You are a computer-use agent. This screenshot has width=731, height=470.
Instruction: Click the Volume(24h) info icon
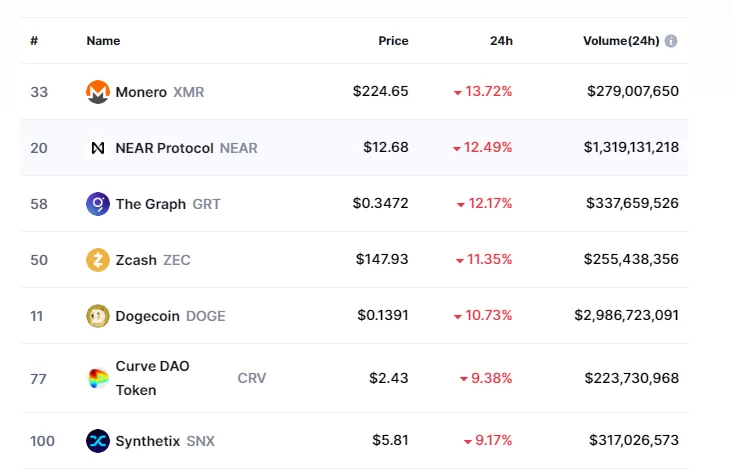671,41
